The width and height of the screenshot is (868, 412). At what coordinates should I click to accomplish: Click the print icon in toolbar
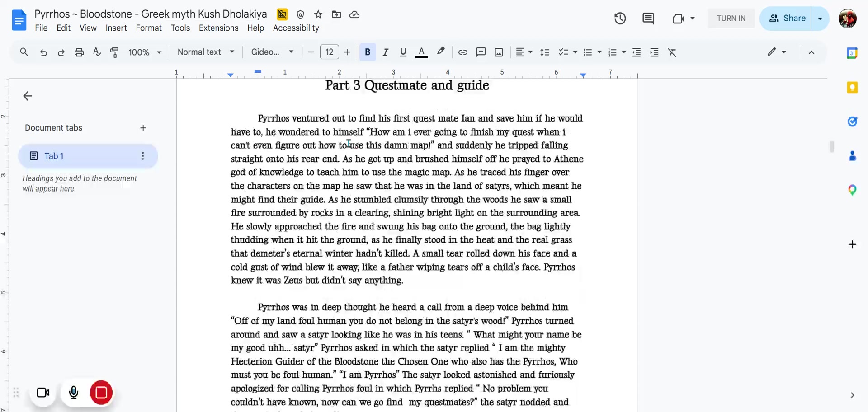tap(79, 52)
